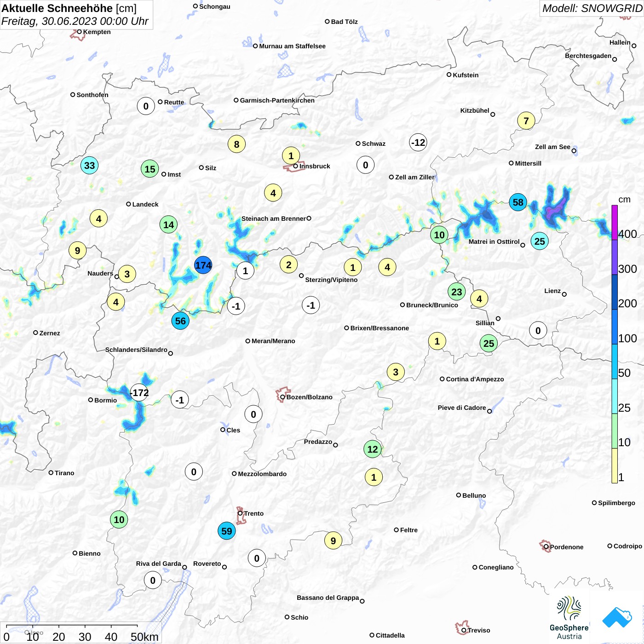Click the cyan 25 marker near Matrei
Viewport: 644px width, 644px height.
[540, 241]
